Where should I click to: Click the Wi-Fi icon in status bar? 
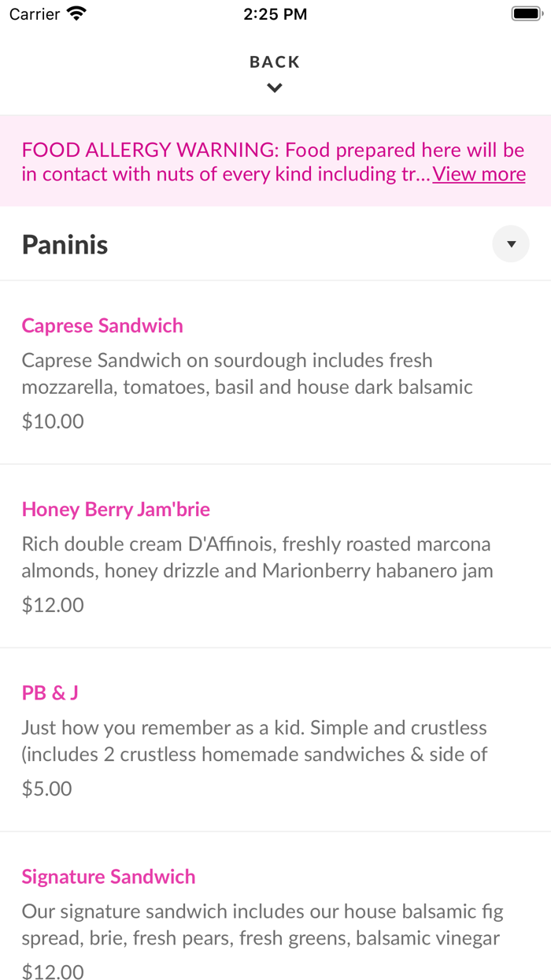(76, 13)
